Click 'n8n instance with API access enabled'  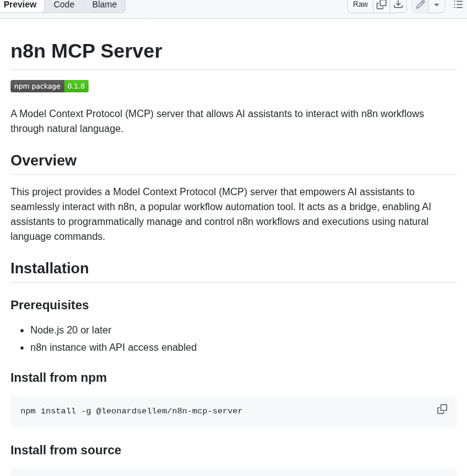coord(113,347)
